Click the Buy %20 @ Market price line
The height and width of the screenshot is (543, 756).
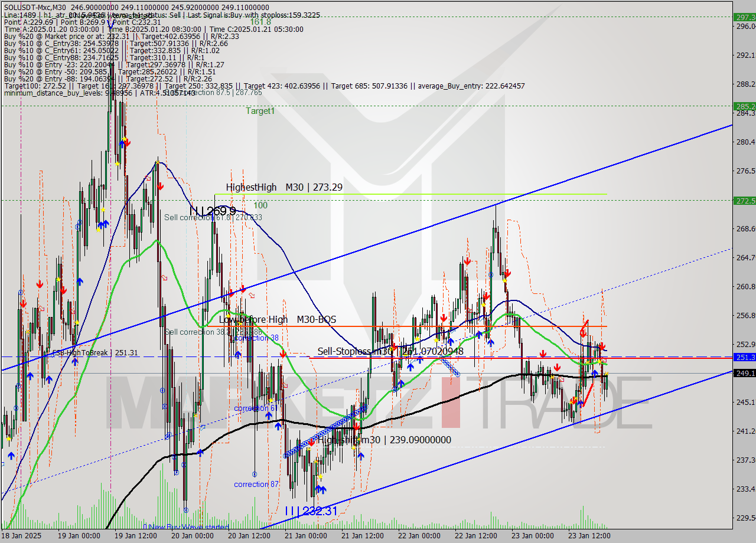point(121,36)
